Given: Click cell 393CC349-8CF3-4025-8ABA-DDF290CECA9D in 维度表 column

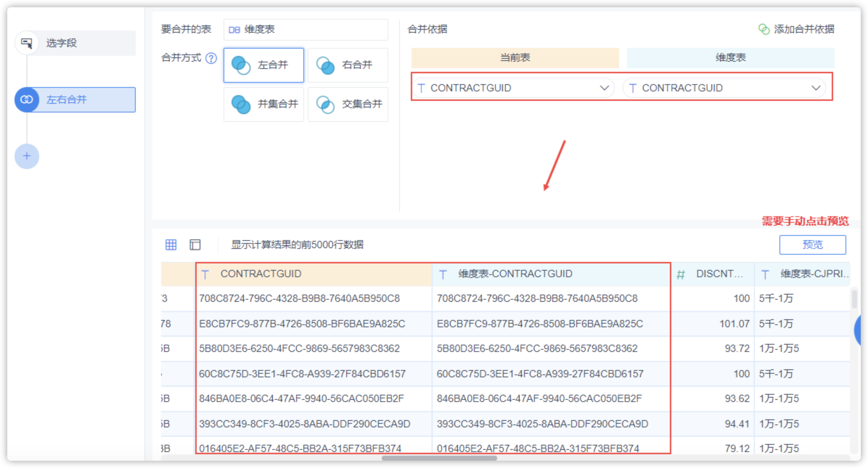Looking at the screenshot, I should click(x=542, y=424).
